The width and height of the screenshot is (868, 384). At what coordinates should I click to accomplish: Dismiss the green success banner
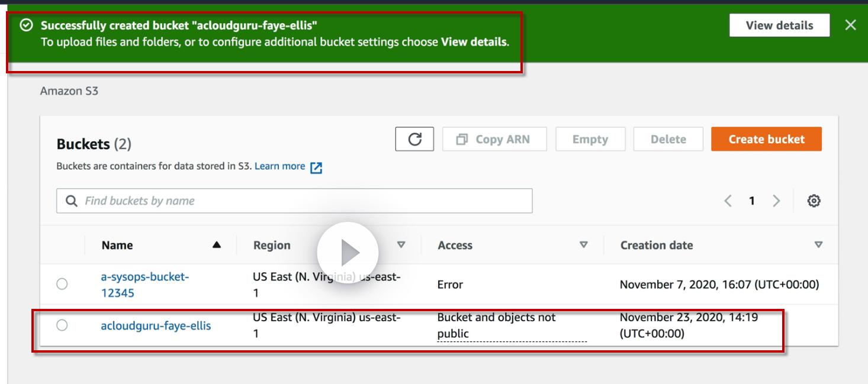pyautogui.click(x=850, y=25)
